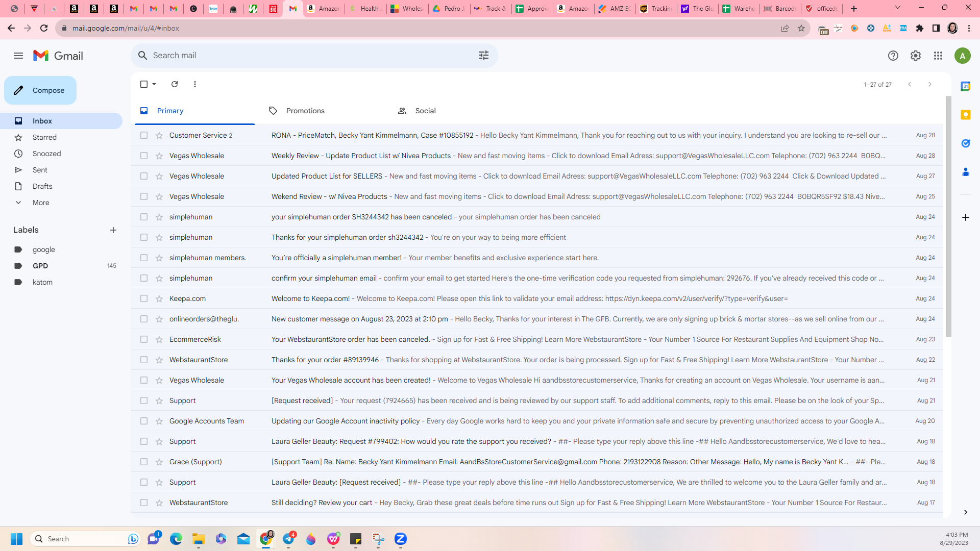Open 'Your WebstaurantStore order has been canceled' email
980x551 pixels.
tap(537, 339)
